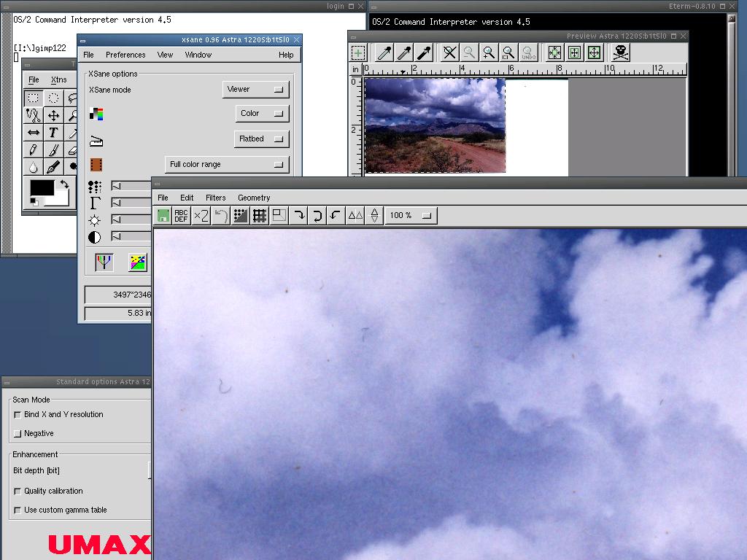Click the autoselect scan area icon
747x560 pixels.
pyautogui.click(x=554, y=52)
